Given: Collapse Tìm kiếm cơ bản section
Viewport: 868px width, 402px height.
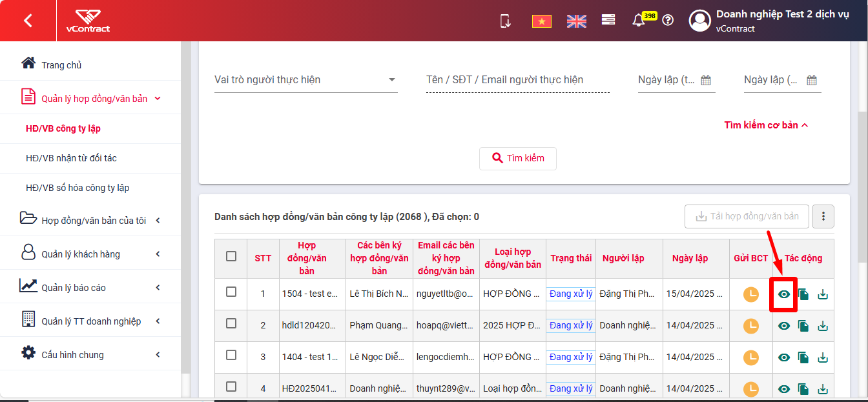Looking at the screenshot, I should 766,125.
